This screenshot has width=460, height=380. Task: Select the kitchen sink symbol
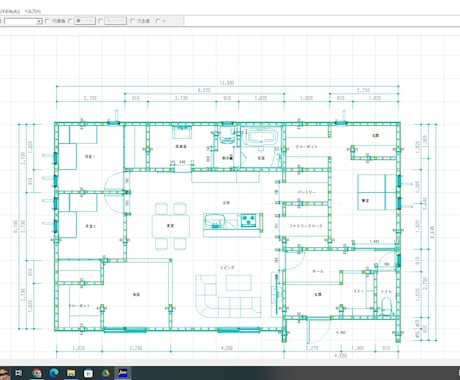(x=215, y=221)
